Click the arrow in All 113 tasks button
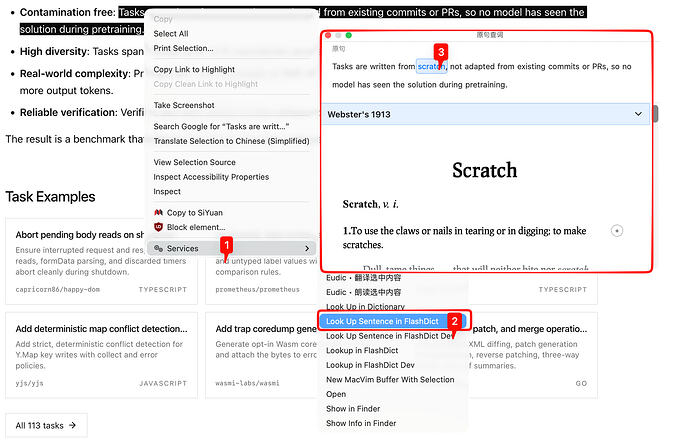This screenshot has height=440, width=690. 73,425
